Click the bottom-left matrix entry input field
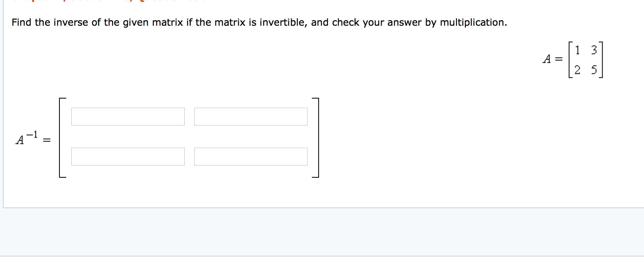The width and height of the screenshot is (644, 266). (128, 156)
